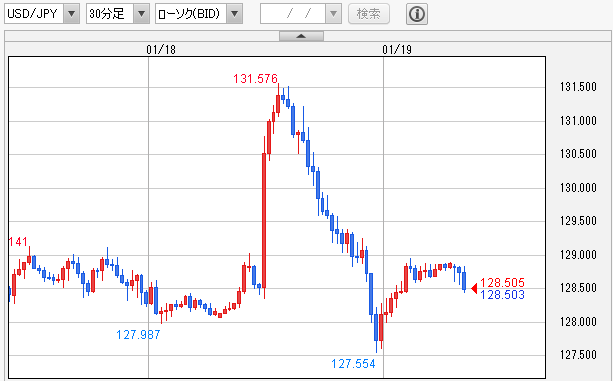Collapse the panel with the up-arrow handle
613x381 pixels.
pos(301,36)
